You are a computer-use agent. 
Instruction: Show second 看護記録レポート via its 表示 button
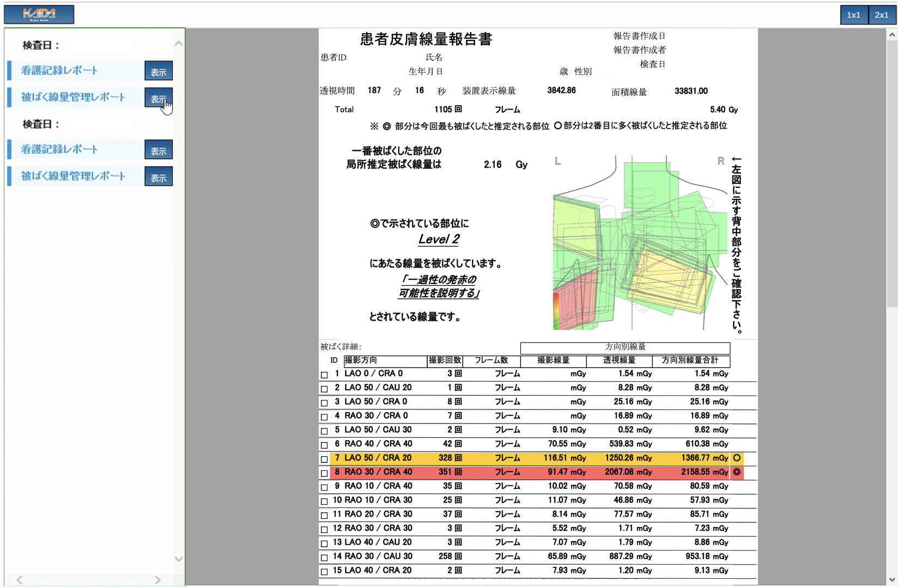[159, 150]
